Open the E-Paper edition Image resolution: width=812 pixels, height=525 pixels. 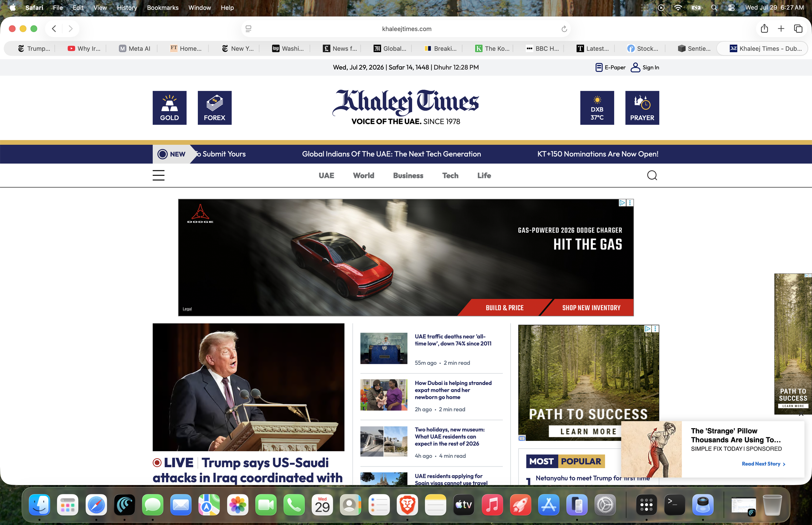(x=610, y=68)
